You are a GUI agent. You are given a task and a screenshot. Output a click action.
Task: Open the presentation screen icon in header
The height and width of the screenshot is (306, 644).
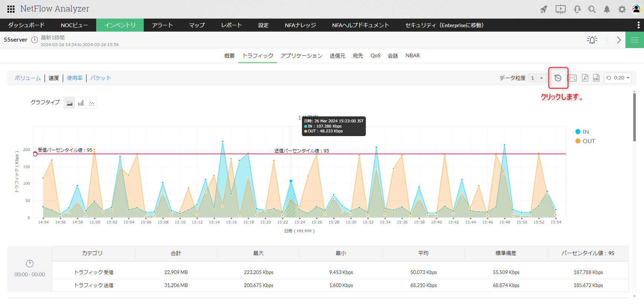(560, 9)
